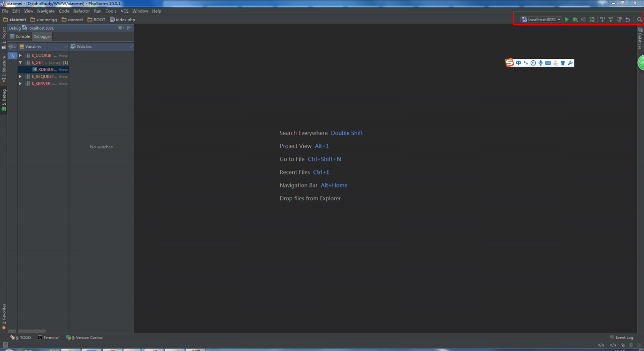This screenshot has height=351, width=644.
Task: Select the XDEBUG variable row
Action: 43,69
